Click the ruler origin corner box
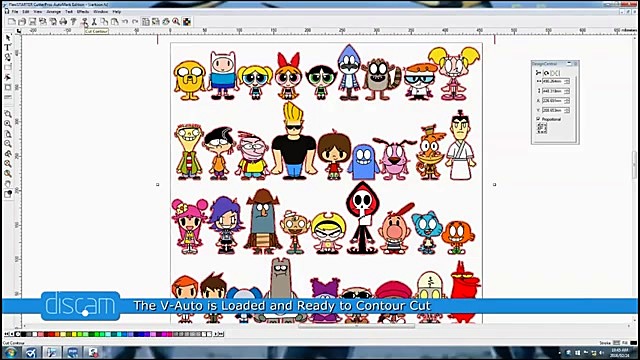This screenshot has width=640, height=360. (18, 31)
